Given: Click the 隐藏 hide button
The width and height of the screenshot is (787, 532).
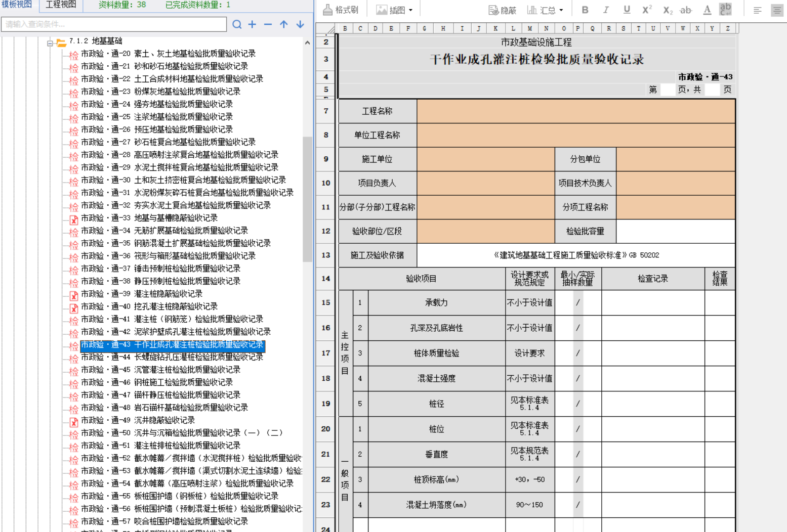Looking at the screenshot, I should coord(502,10).
